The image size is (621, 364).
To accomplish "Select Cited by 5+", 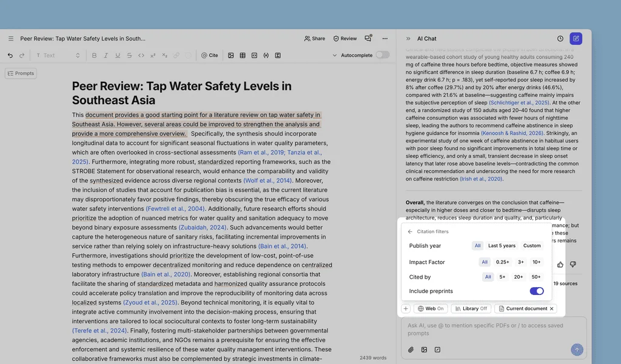I will pyautogui.click(x=502, y=277).
